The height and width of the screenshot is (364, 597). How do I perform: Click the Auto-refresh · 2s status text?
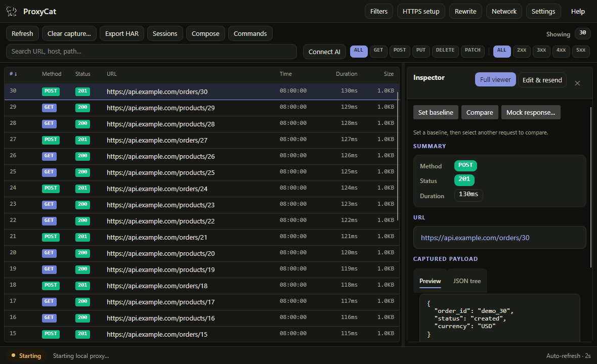pyautogui.click(x=569, y=355)
